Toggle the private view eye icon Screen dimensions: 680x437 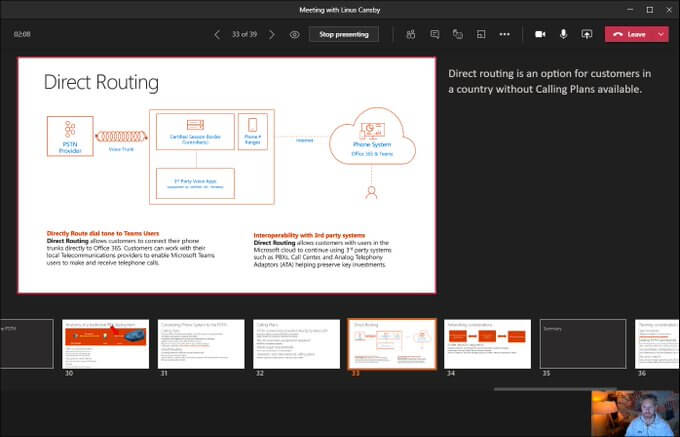pyautogui.click(x=294, y=35)
